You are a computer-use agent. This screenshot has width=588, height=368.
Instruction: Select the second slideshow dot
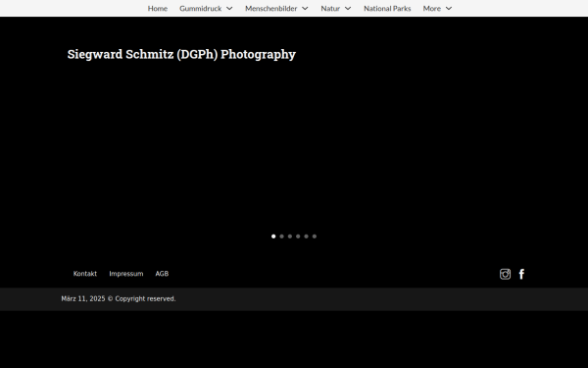(281, 237)
